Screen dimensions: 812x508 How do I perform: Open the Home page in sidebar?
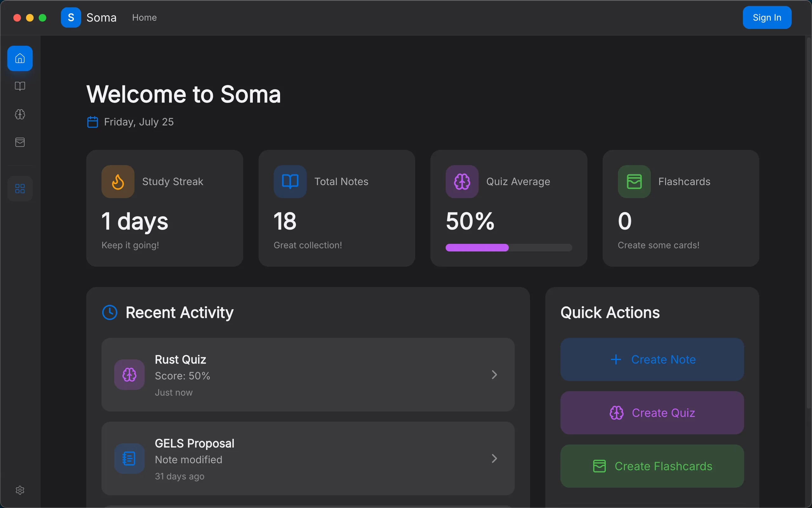[20, 58]
